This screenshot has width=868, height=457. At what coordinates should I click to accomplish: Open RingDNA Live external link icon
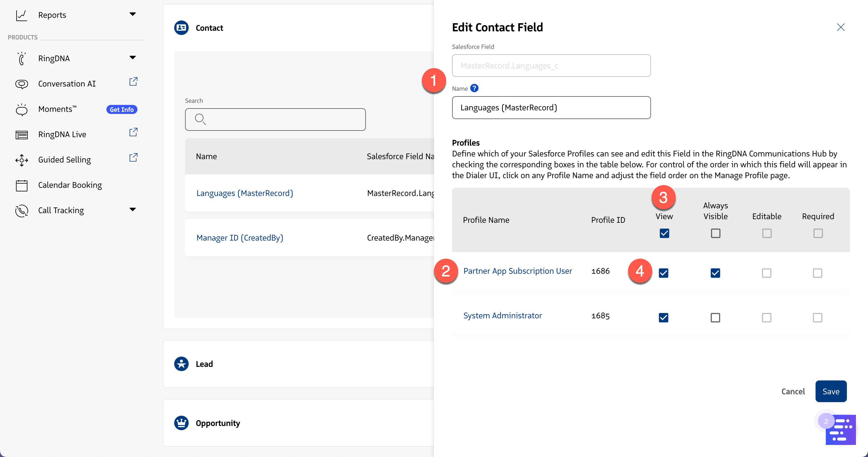pos(134,132)
